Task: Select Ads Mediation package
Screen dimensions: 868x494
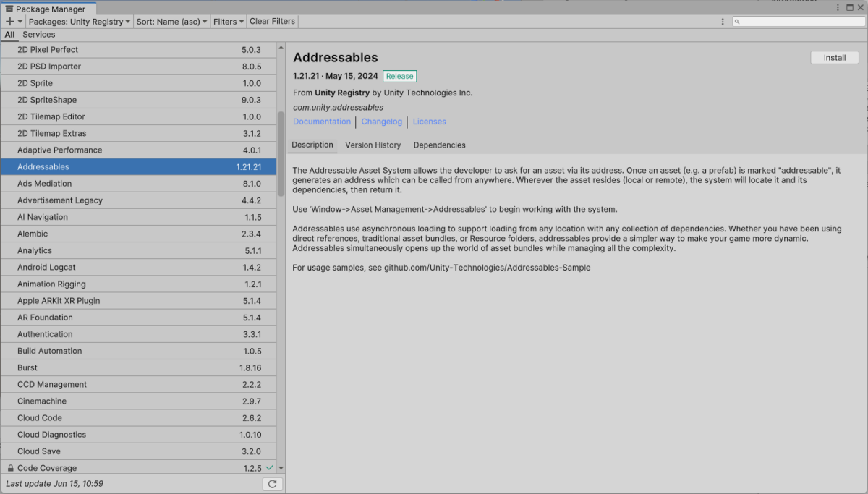Action: point(138,184)
